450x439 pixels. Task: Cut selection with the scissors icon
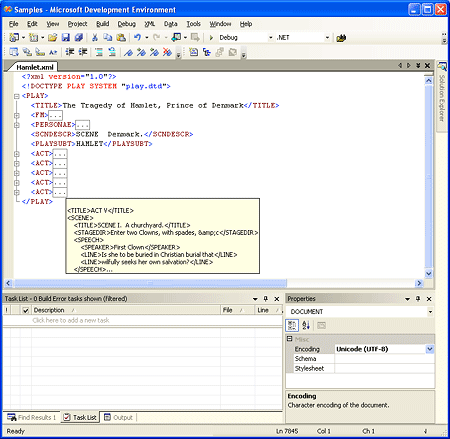[x=95, y=37]
